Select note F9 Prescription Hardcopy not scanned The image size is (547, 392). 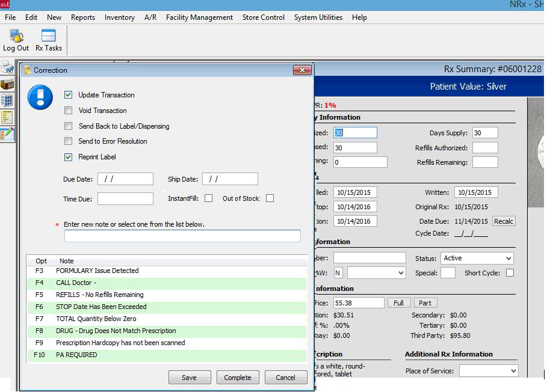coord(167,343)
